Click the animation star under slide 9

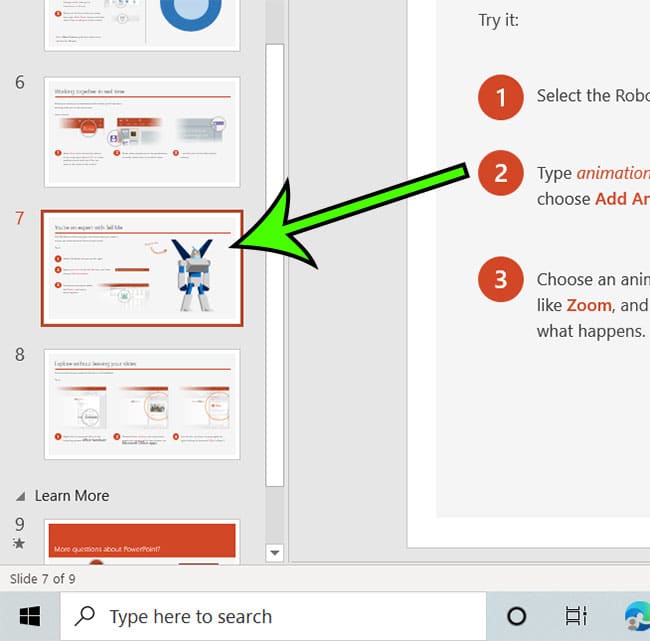click(x=19, y=543)
